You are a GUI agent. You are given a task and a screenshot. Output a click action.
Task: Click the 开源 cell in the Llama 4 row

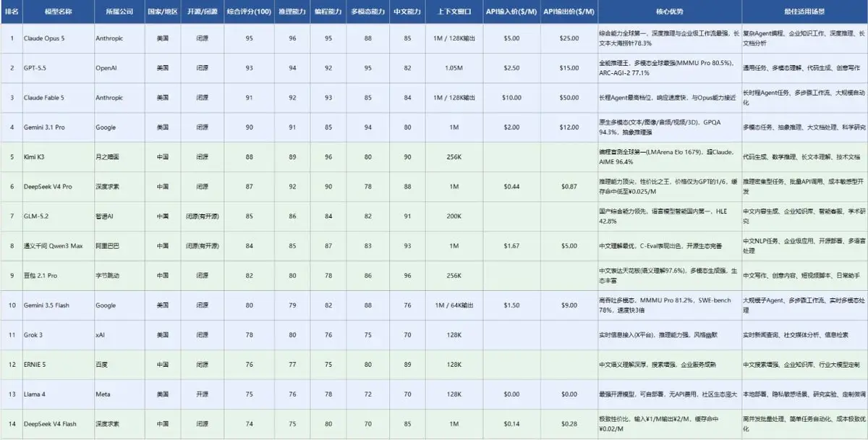[x=203, y=394]
